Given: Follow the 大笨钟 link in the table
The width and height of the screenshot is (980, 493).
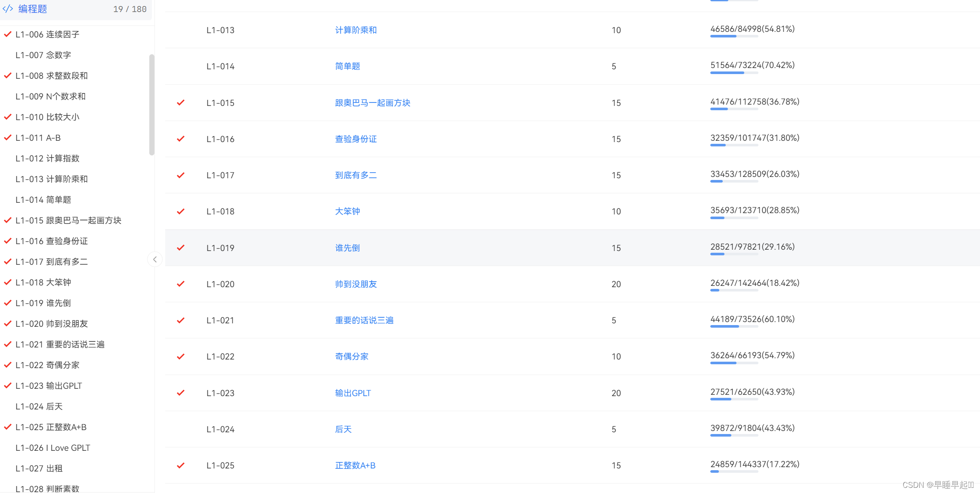Looking at the screenshot, I should tap(348, 211).
